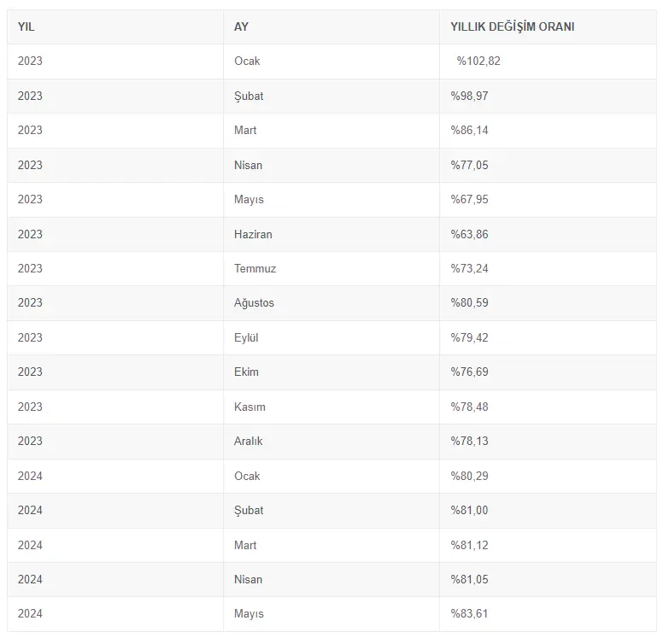The image size is (669, 644).
Task: Select the %79,42 Eylül rate
Action: [x=548, y=337]
